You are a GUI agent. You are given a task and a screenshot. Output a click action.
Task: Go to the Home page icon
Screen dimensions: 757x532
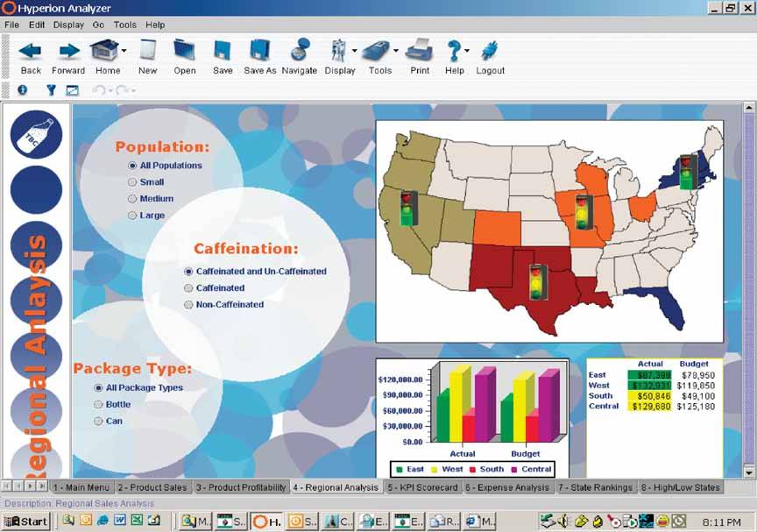(x=103, y=50)
